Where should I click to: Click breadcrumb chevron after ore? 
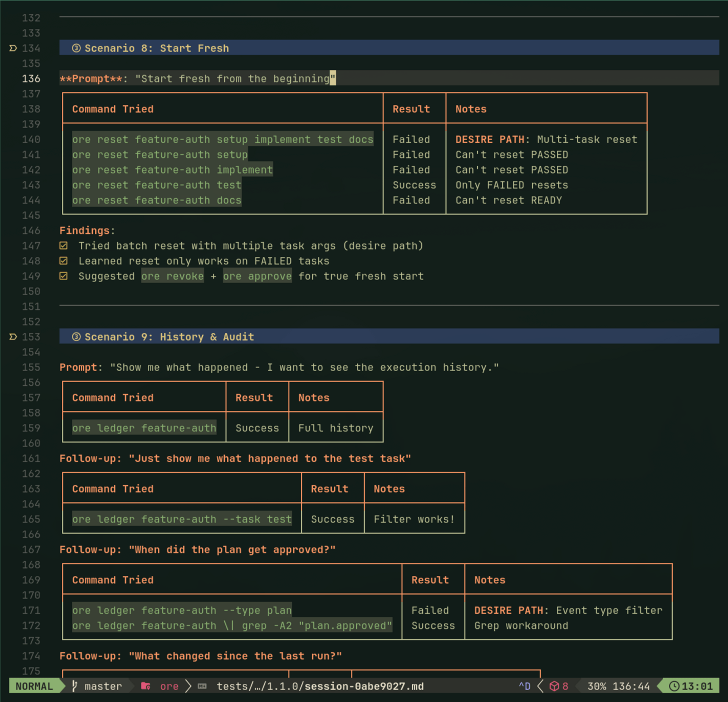tap(188, 686)
